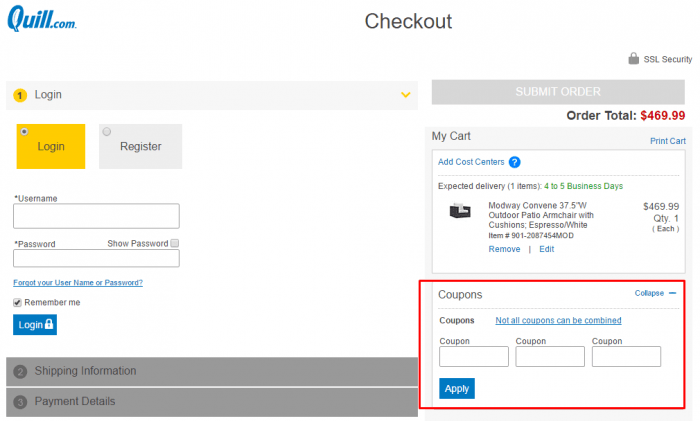Uncheck the Remember me checkbox

click(17, 303)
